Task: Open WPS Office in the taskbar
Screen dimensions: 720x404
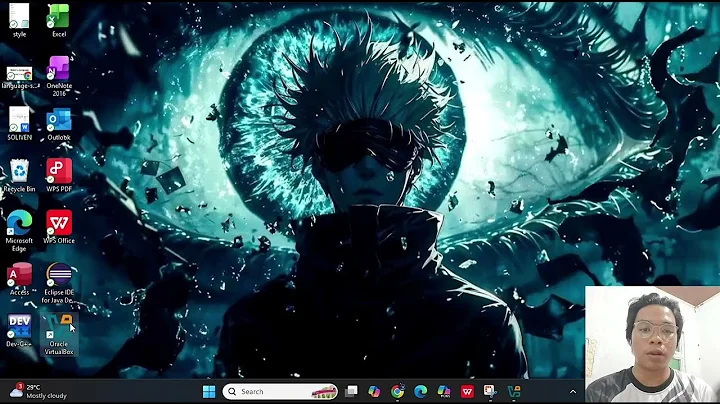Action: (x=467, y=392)
